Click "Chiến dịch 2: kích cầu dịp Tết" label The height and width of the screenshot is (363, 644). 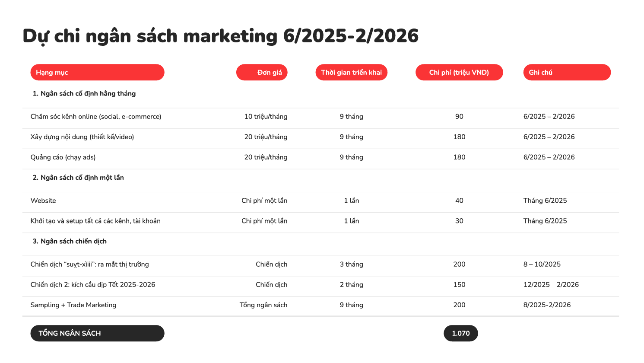coord(93,285)
